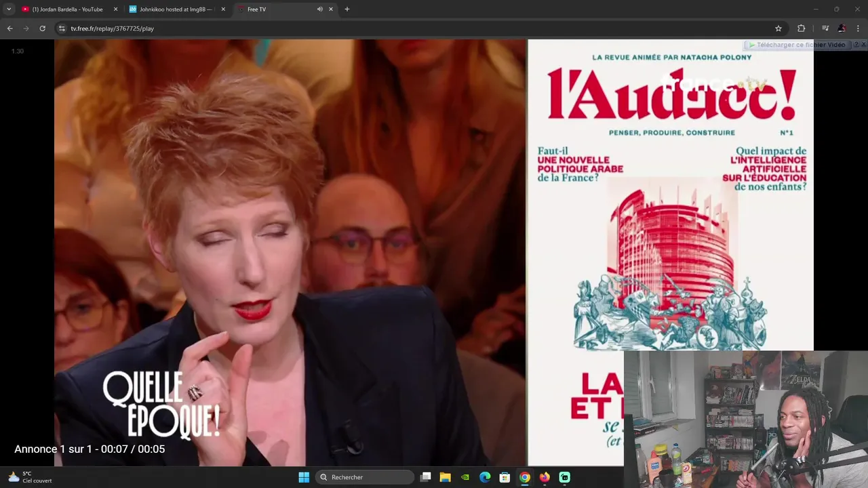Open the Windows Start menu
The width and height of the screenshot is (868, 488).
(x=304, y=477)
